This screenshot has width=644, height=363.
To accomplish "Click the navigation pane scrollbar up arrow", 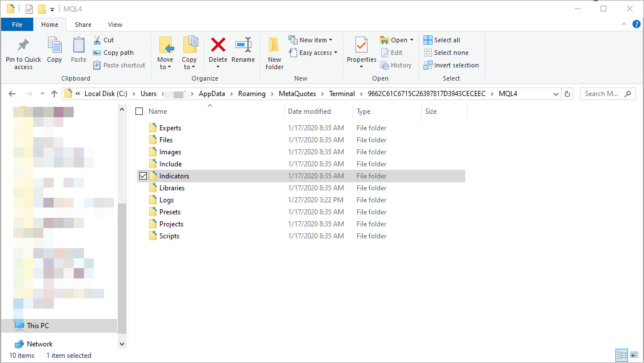I will 122,109.
